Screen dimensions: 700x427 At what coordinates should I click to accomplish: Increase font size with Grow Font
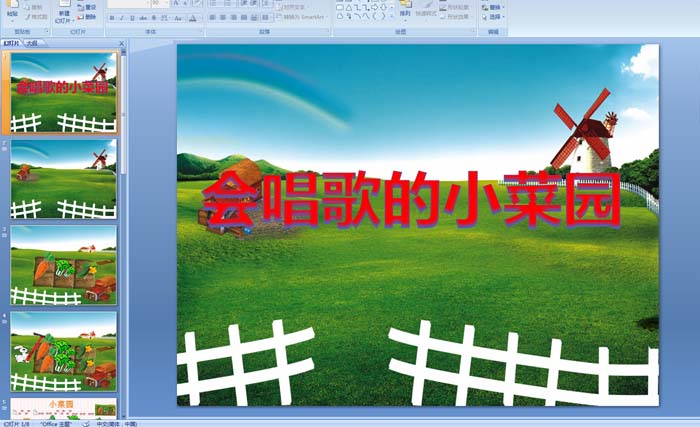pyautogui.click(x=175, y=3)
